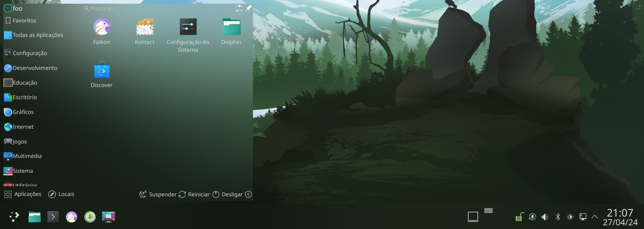Open the volume control in system tray

tap(545, 217)
